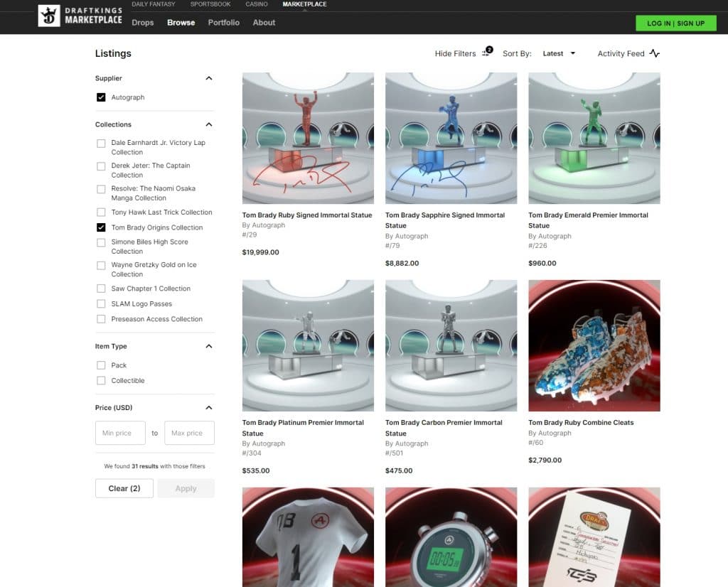The height and width of the screenshot is (587, 728).
Task: Check Dale Earnhardt Jr. Victory Lap Collection
Action: [x=101, y=144]
